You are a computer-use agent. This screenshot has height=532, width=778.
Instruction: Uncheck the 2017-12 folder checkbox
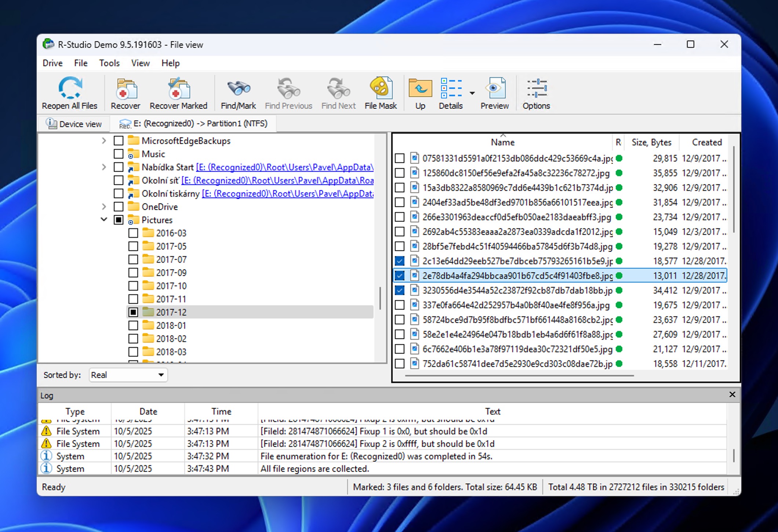click(134, 312)
